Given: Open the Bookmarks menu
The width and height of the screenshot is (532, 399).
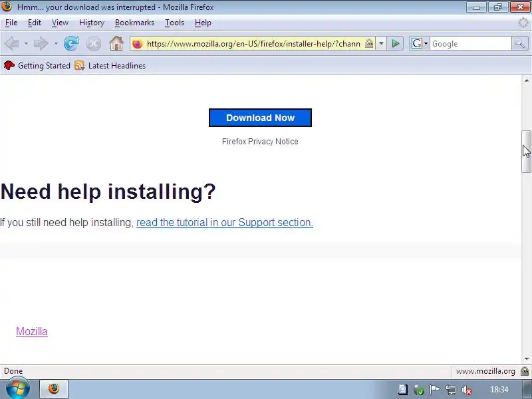Looking at the screenshot, I should click(134, 23).
